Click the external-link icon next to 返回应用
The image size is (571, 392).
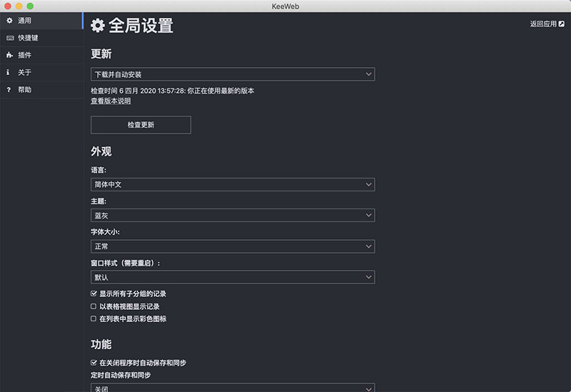point(562,24)
